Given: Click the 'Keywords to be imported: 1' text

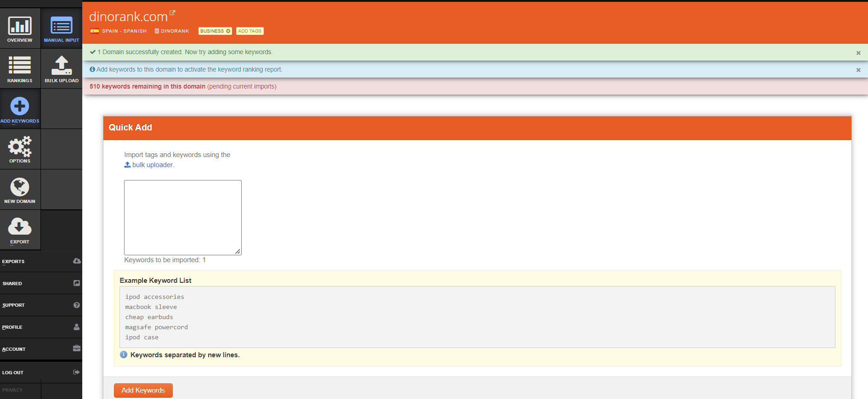Looking at the screenshot, I should pos(165,260).
